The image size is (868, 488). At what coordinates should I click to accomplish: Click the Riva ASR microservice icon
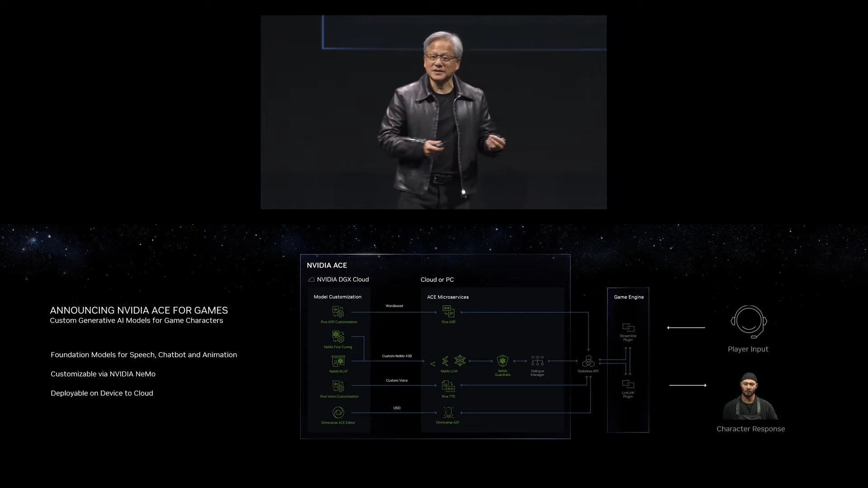pyautogui.click(x=448, y=312)
